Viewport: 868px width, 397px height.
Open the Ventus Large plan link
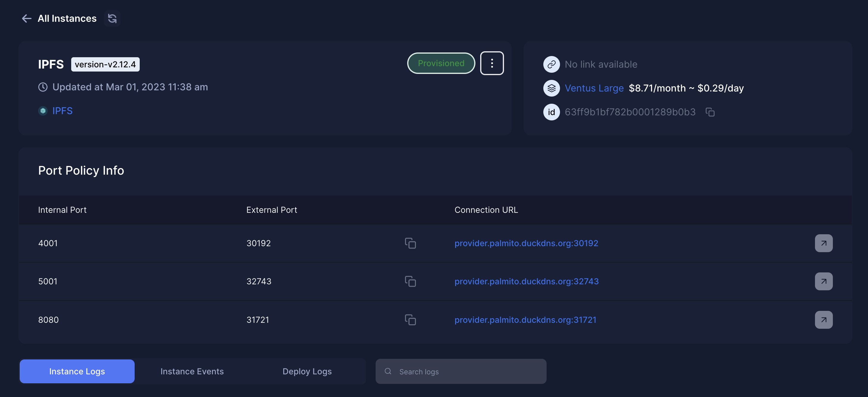coord(594,88)
